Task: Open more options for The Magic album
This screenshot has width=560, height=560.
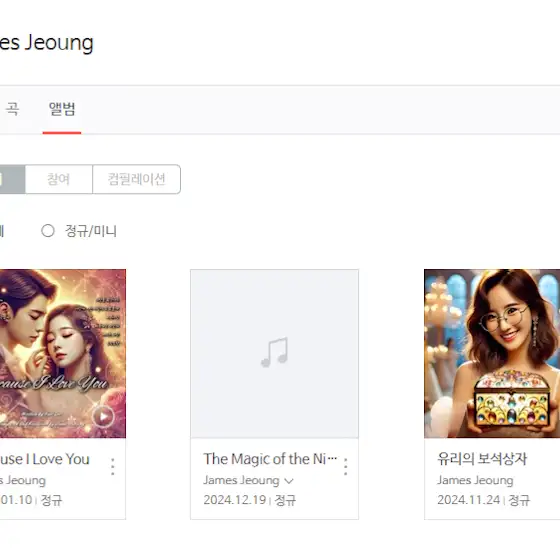Action: pos(345,466)
